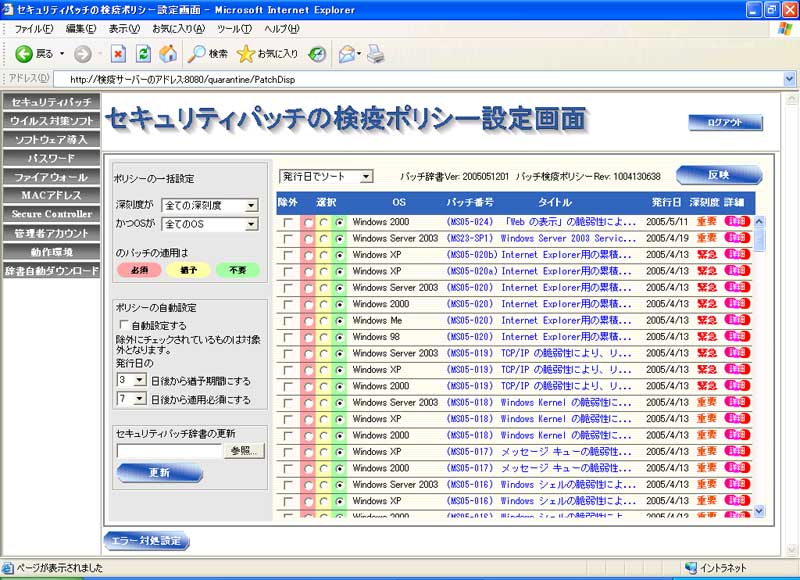Open the Back button history dropdown arrow
Screen dimensions: 800x580
[x=62, y=54]
